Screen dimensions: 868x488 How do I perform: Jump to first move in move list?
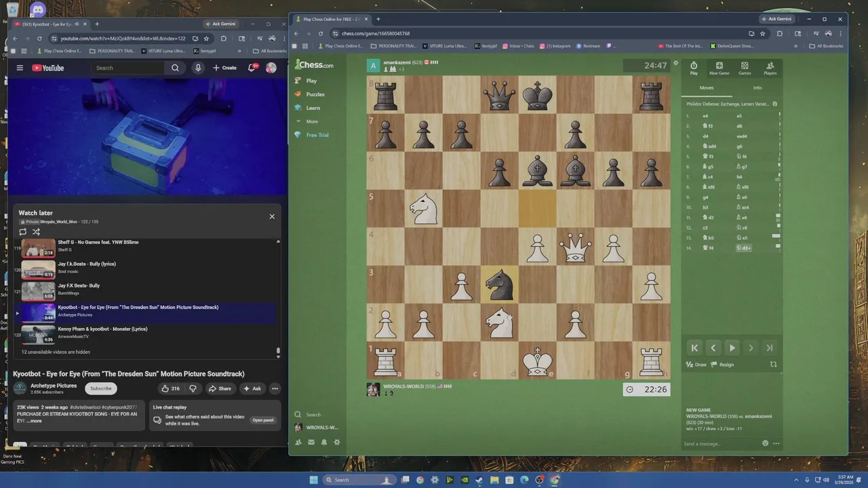(x=694, y=348)
